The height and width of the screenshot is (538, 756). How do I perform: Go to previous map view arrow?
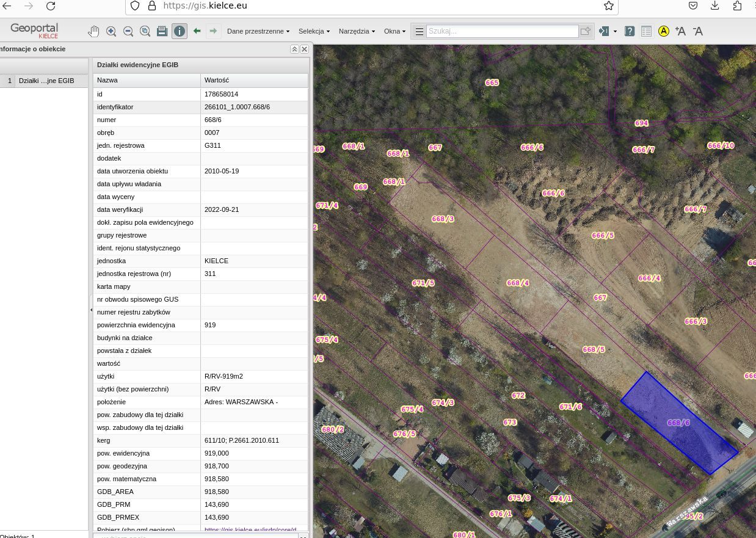[197, 31]
